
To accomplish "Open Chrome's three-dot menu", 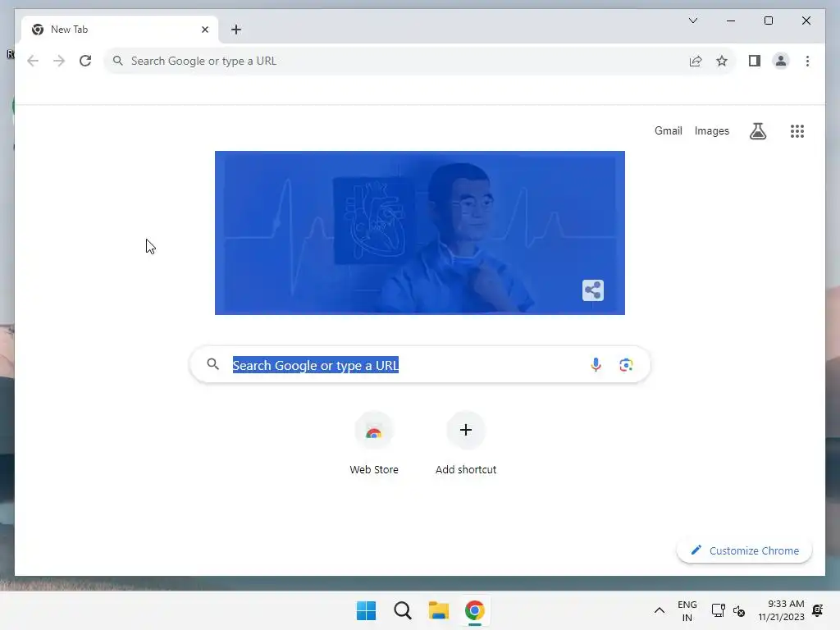I will point(807,61).
